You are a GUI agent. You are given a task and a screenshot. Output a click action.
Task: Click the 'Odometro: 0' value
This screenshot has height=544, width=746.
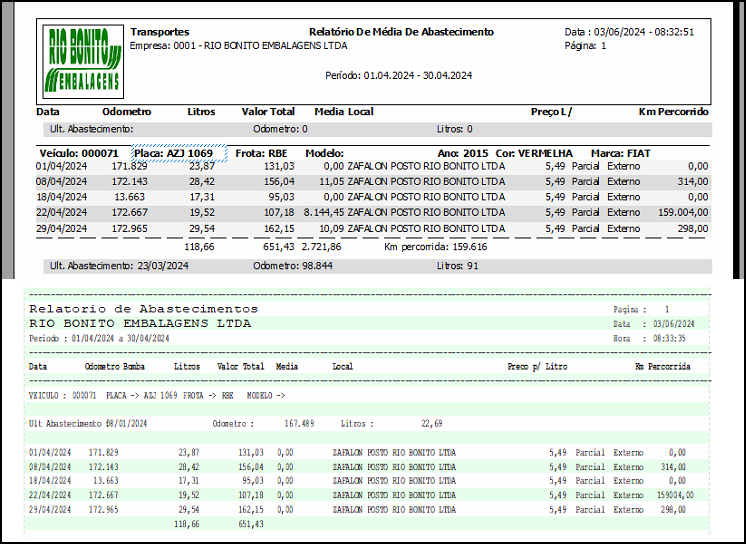click(280, 129)
